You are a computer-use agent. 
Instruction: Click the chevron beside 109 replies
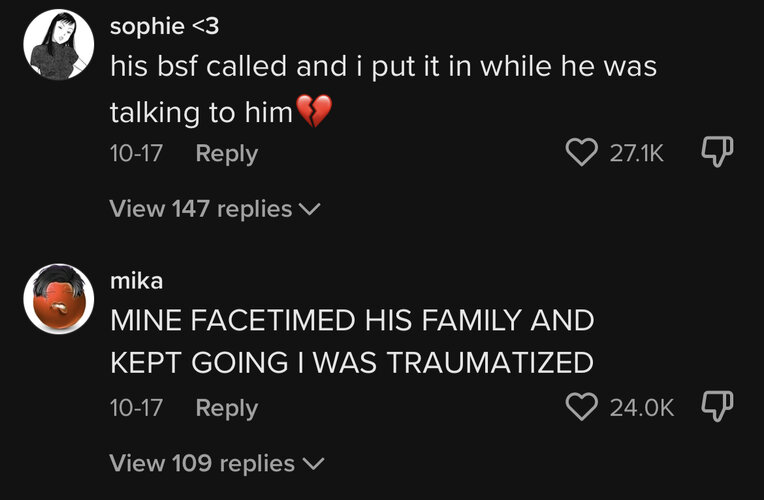(312, 464)
